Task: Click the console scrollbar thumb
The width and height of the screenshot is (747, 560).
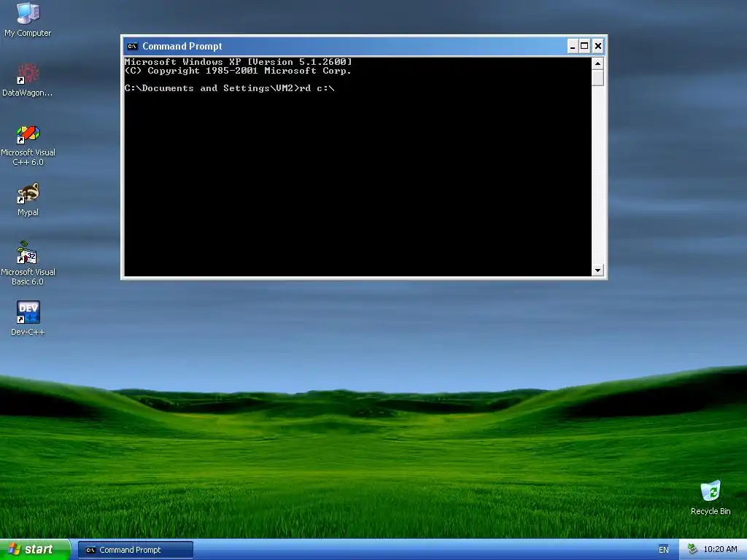Action: point(597,77)
